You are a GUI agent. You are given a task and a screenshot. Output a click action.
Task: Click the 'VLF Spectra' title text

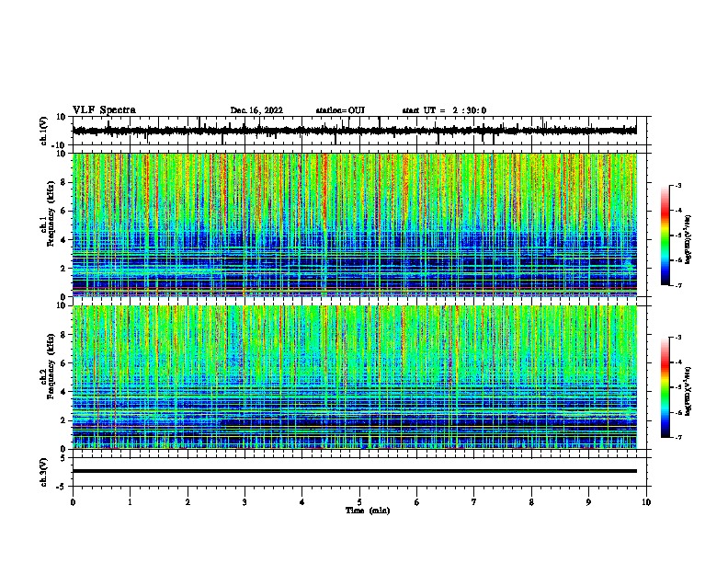104,110
